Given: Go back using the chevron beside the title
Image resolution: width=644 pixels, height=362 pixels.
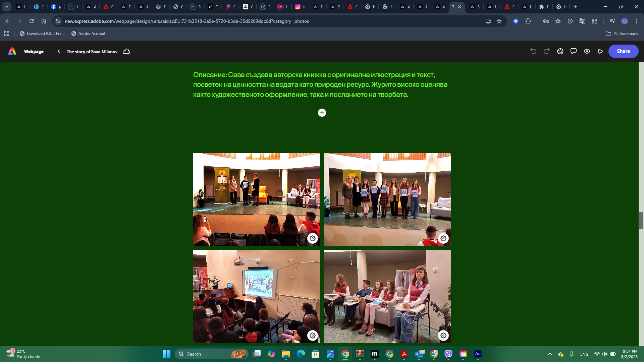Looking at the screenshot, I should (x=59, y=52).
